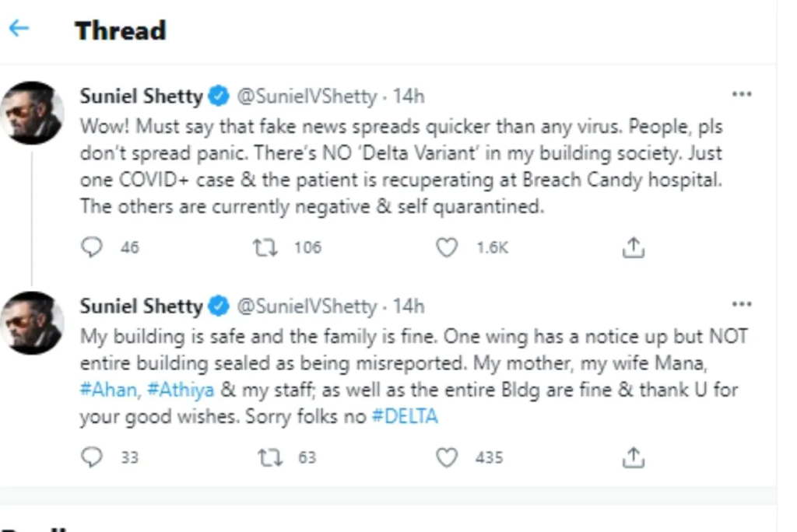797x532 pixels.
Task: Click Suniel Shetty's avatar on first tweet
Action: coord(32,113)
